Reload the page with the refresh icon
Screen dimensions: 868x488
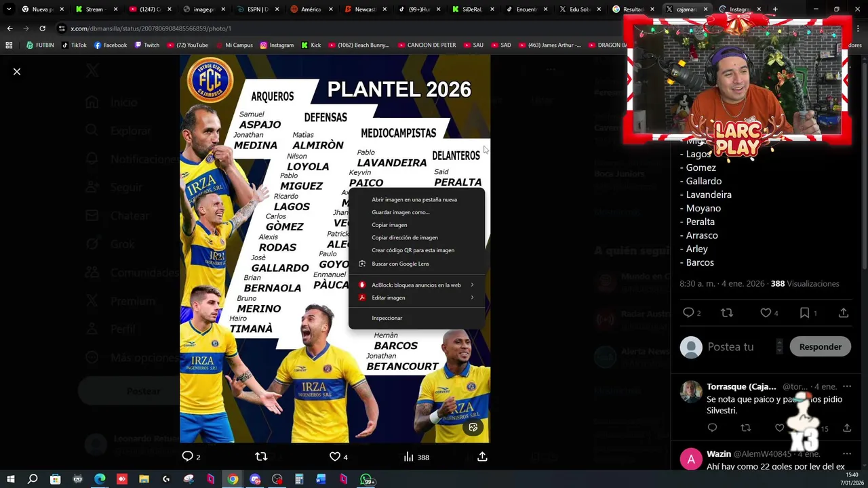pos(42,28)
